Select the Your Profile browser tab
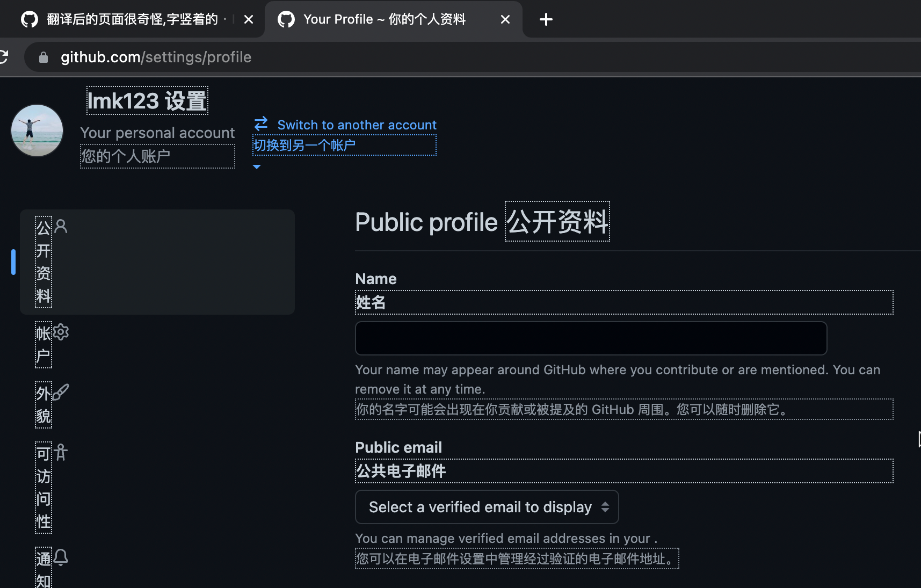The height and width of the screenshot is (588, 921). point(385,19)
